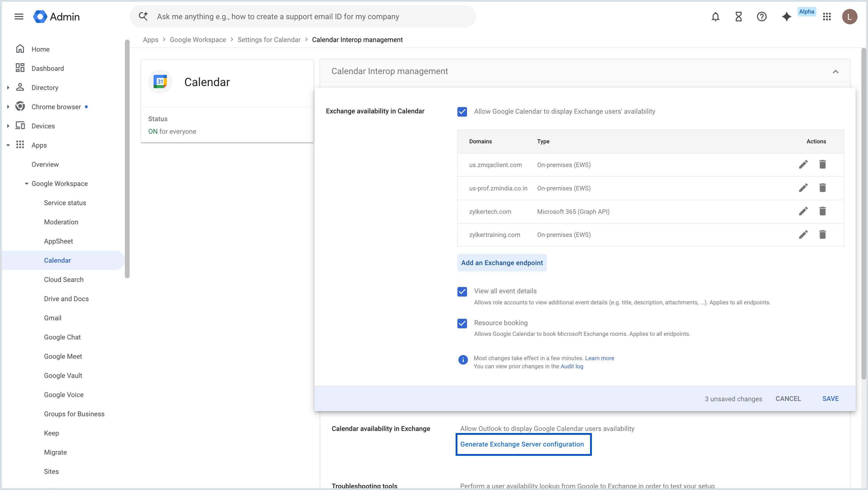Delete the us.zmqaclient.com endpoint

822,164
